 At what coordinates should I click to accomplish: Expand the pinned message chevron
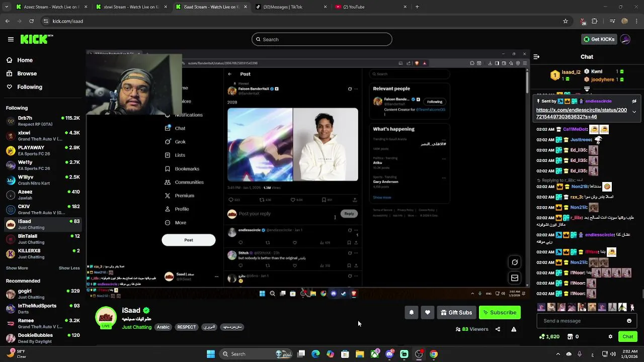point(634,112)
